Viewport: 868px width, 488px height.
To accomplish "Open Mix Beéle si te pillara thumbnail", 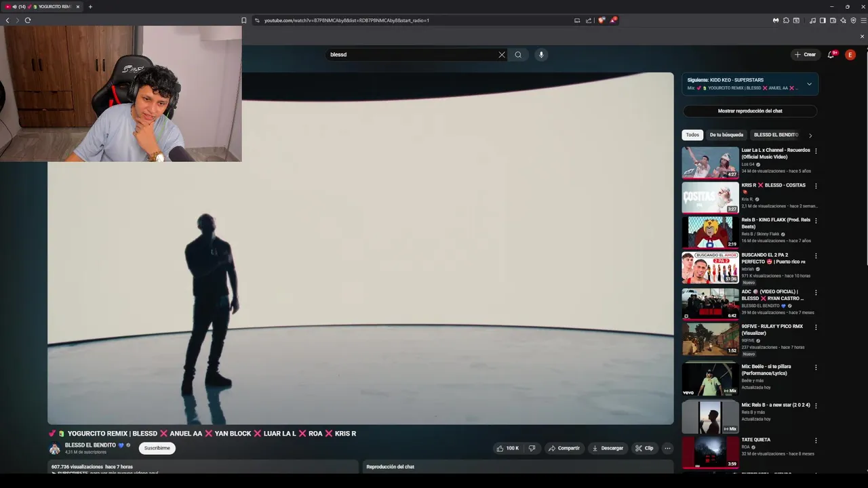I will point(710,380).
